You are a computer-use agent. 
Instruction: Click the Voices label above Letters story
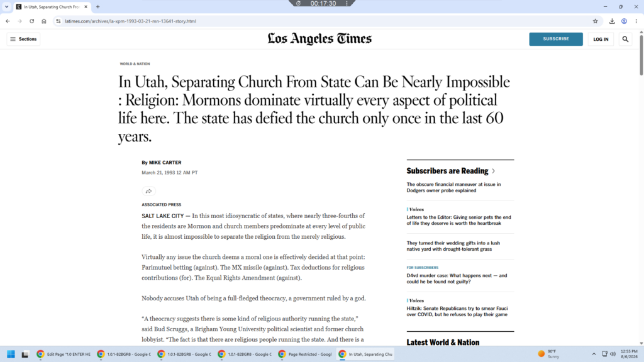[x=416, y=209]
